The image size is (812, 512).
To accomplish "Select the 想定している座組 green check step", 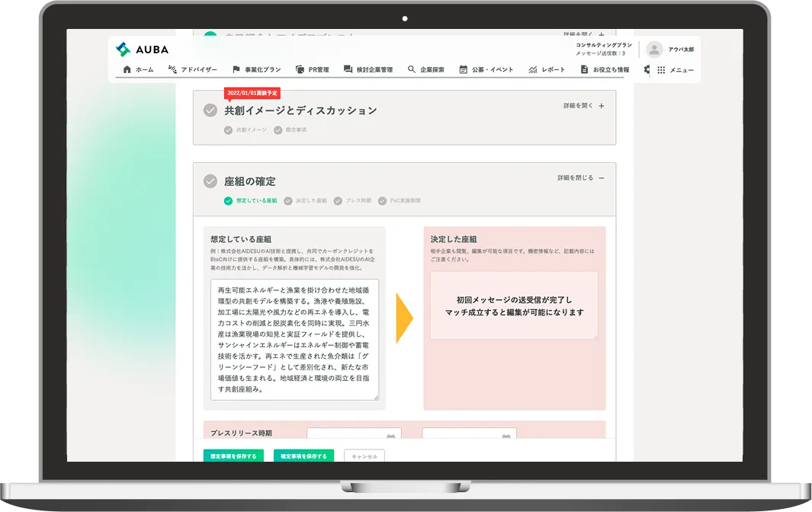I will point(228,201).
